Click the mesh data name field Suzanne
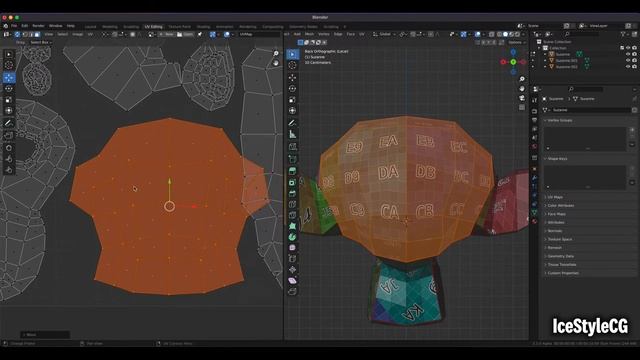Viewport: 640px width, 360px height. click(590, 110)
